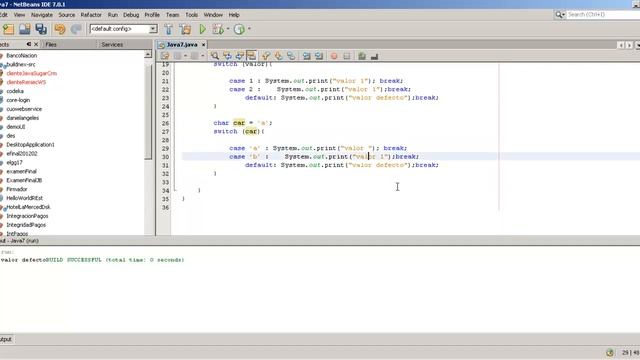
Task: Click the Comment icon in editor toolbar
Action: [x=362, y=56]
